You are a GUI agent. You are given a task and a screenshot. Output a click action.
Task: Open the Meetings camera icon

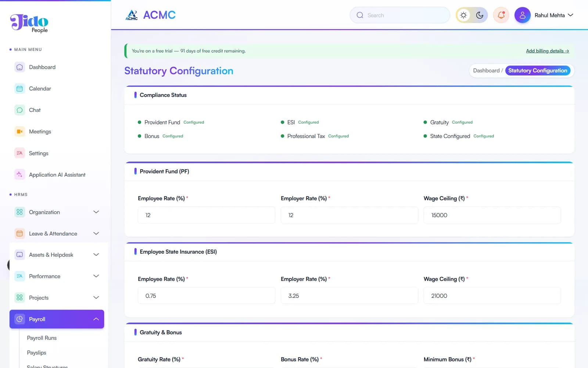tap(19, 132)
